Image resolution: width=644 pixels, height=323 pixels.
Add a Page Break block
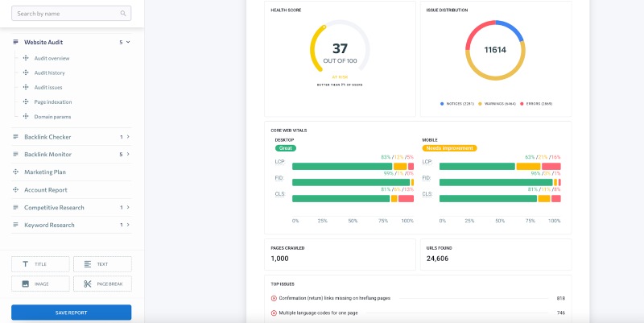102,284
